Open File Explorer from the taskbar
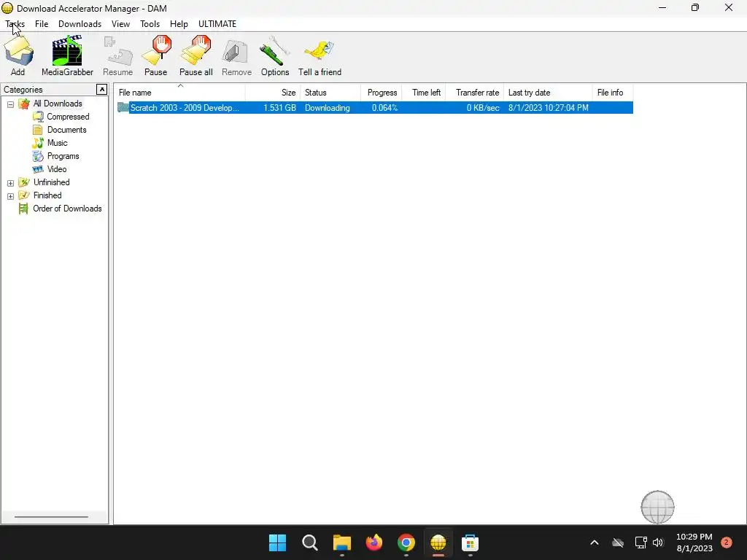The width and height of the screenshot is (747, 560). click(x=341, y=542)
